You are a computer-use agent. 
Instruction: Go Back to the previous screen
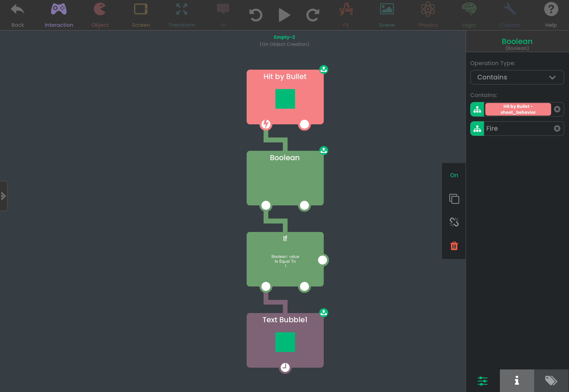pos(18,15)
